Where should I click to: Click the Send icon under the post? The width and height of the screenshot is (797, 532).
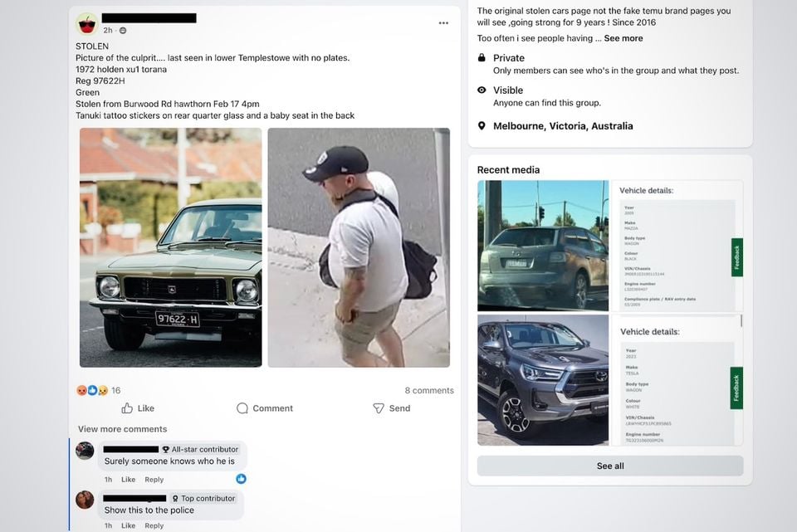379,408
